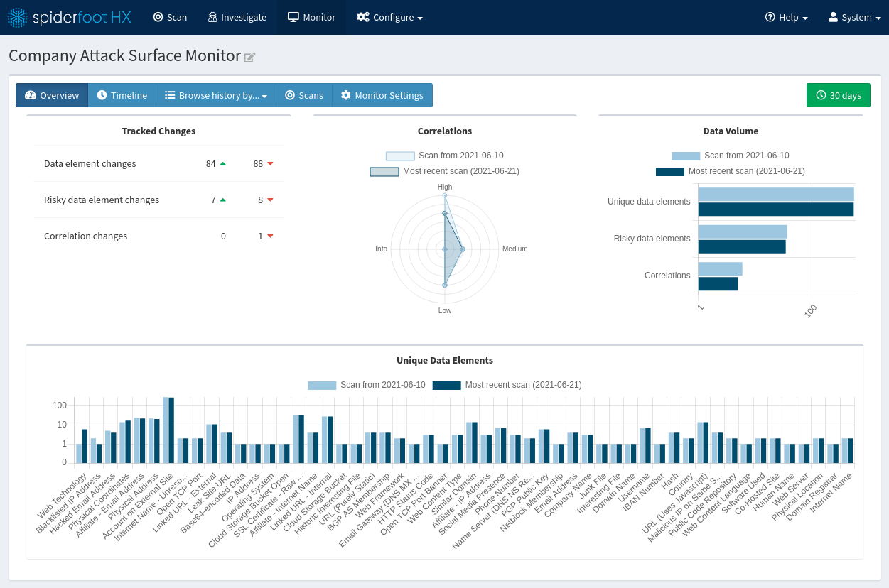The height and width of the screenshot is (588, 889).
Task: Toggle Correlations legend 'Scan from 2021-06-10' series
Action: pos(445,156)
